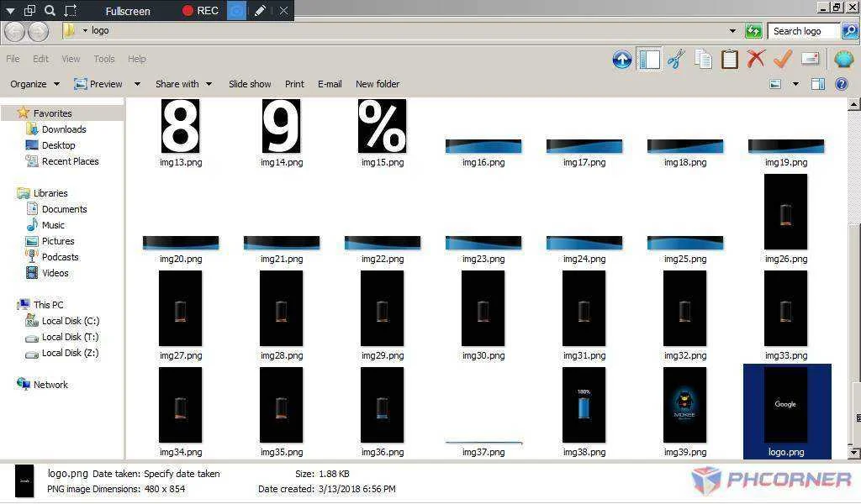Click Slide show
This screenshot has height=504, width=861.
(250, 84)
